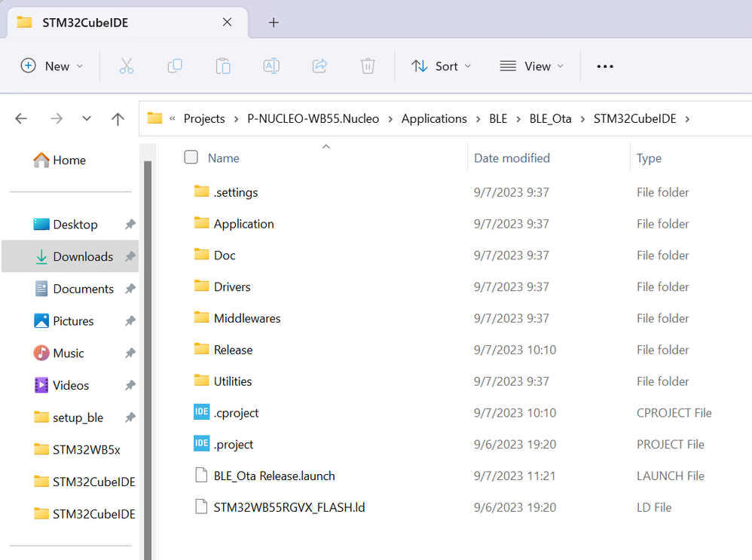Check the select-all items checkbox
Viewport: 752px width, 560px height.
tap(191, 158)
